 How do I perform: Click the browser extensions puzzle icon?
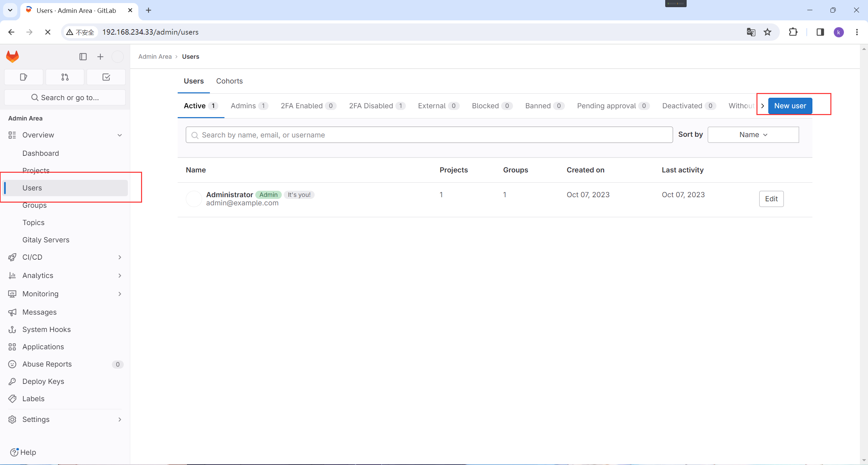[793, 32]
